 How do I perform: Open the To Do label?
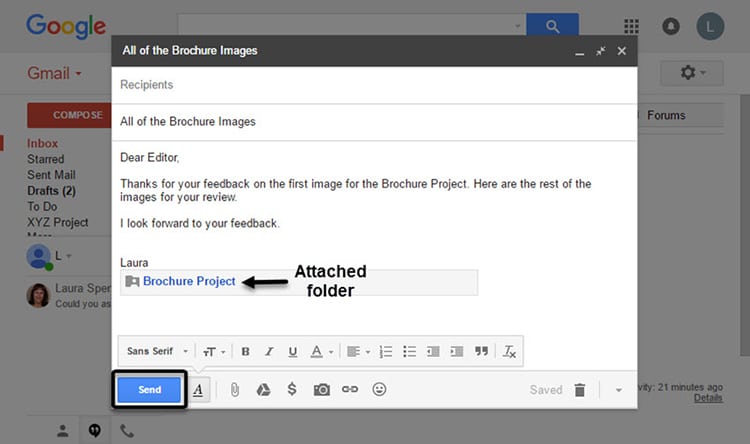42,206
